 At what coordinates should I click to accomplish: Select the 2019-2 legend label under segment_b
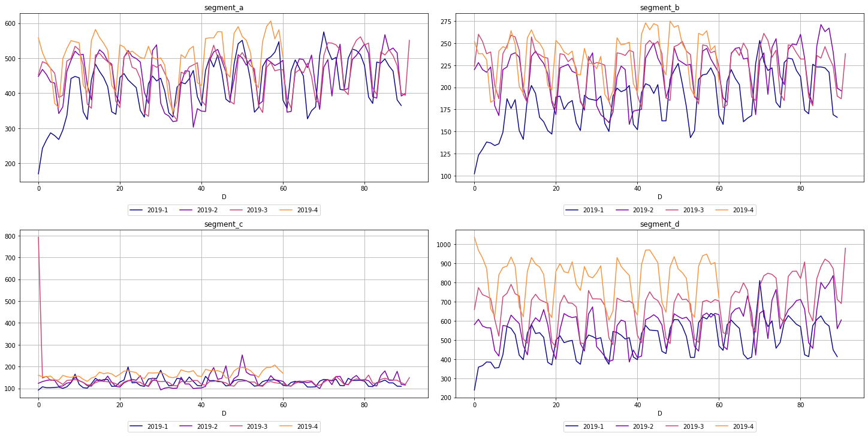643,210
